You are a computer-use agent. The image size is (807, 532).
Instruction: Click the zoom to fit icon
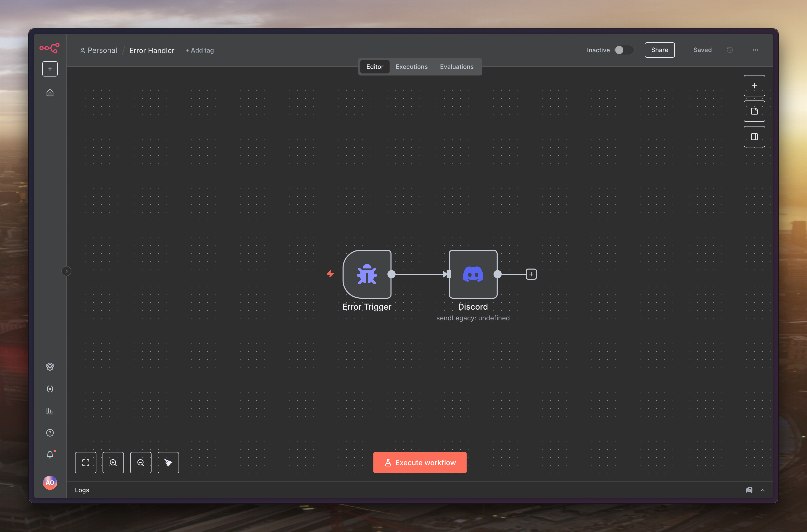coord(85,462)
